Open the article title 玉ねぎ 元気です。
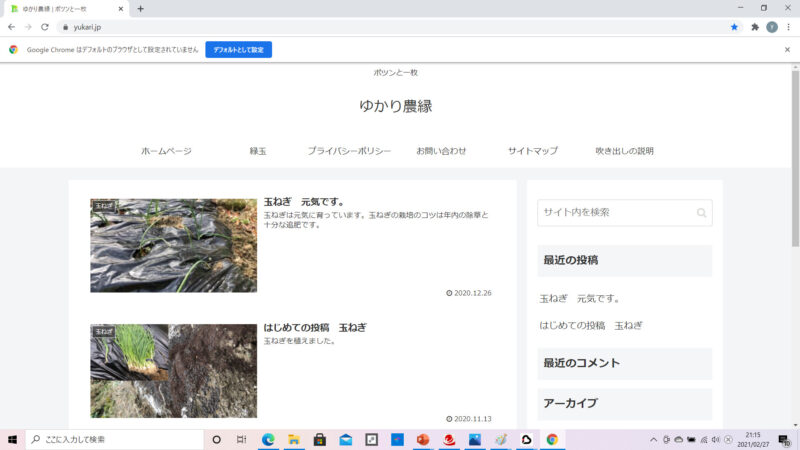Image resolution: width=800 pixels, height=450 pixels. (305, 202)
